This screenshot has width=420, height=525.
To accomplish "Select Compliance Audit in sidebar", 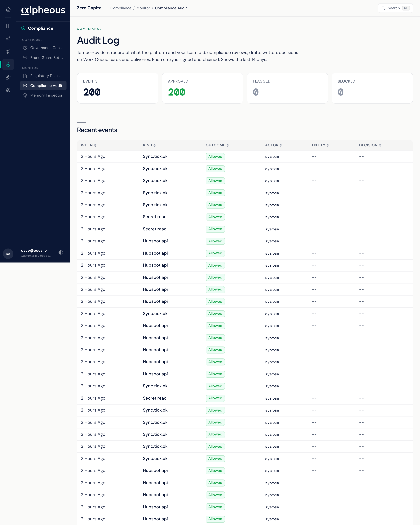I will pos(43,85).
